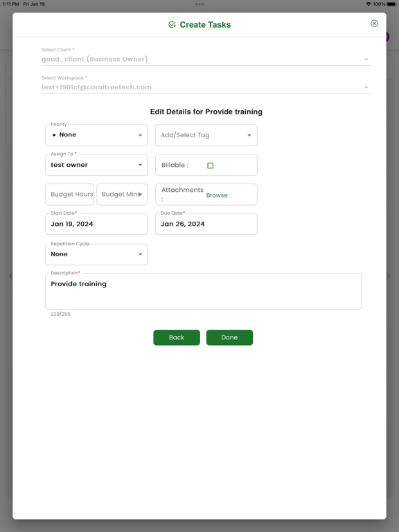Expand the Budget Mins dropdown arrow
The width and height of the screenshot is (399, 532).
(x=140, y=195)
